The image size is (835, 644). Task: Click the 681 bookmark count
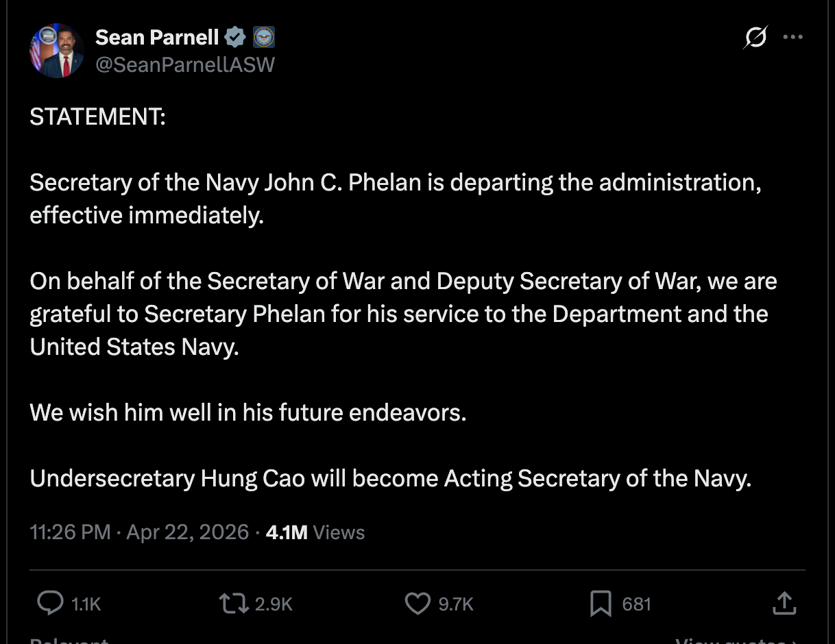point(636,604)
